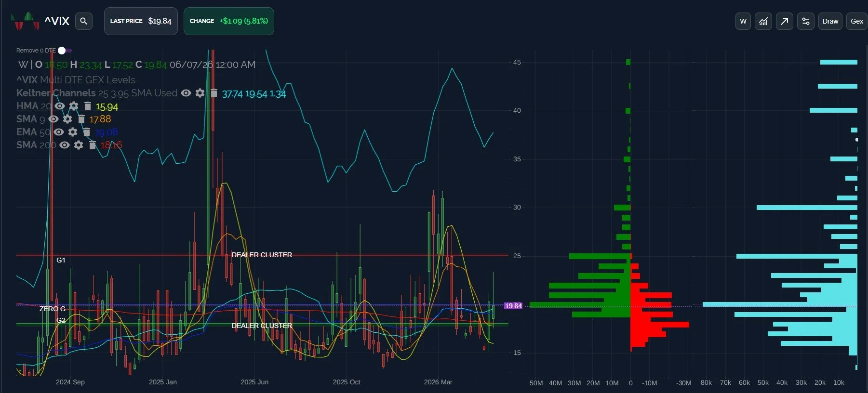Click the upper DEALER CLUSTER label
This screenshot has width=868, height=393.
[262, 255]
